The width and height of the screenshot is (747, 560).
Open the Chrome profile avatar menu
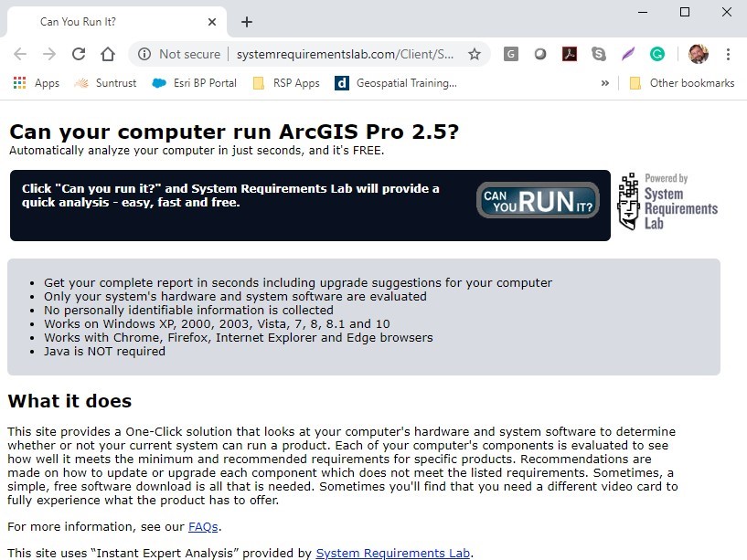click(699, 54)
